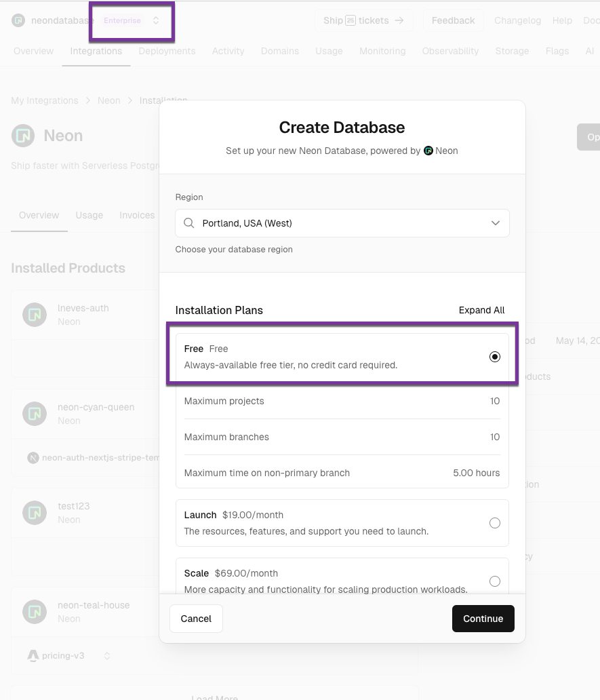Click Expand All installation plans
Image resolution: width=600 pixels, height=700 pixels.
click(481, 310)
